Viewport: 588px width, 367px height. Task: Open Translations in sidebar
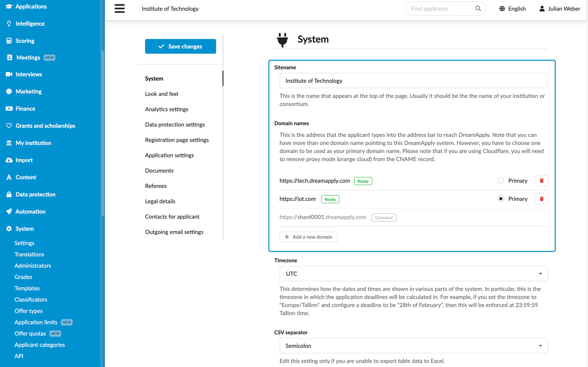(29, 254)
